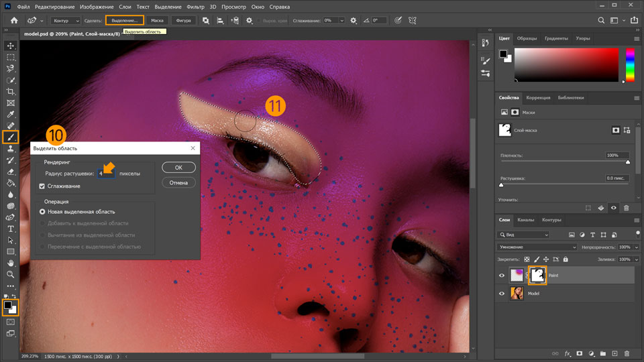The width and height of the screenshot is (644, 362).
Task: Click the Плотность slider track
Action: click(564, 162)
